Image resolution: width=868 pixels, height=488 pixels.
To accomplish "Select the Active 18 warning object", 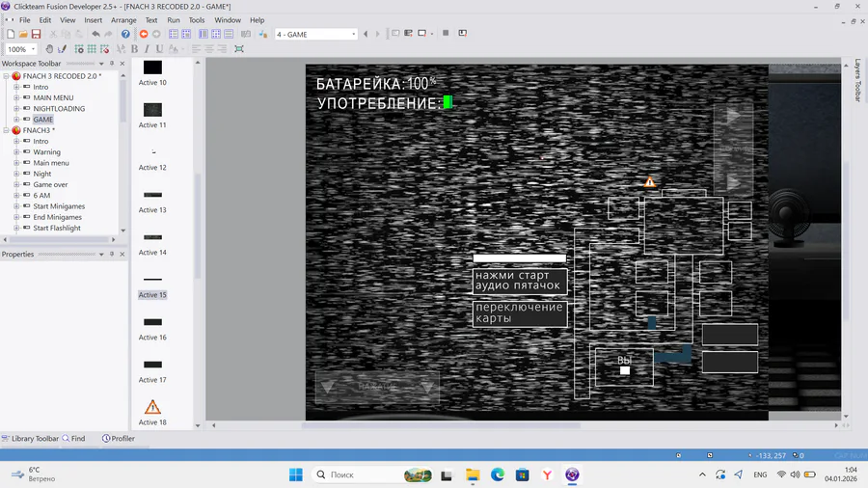I will point(152,413).
